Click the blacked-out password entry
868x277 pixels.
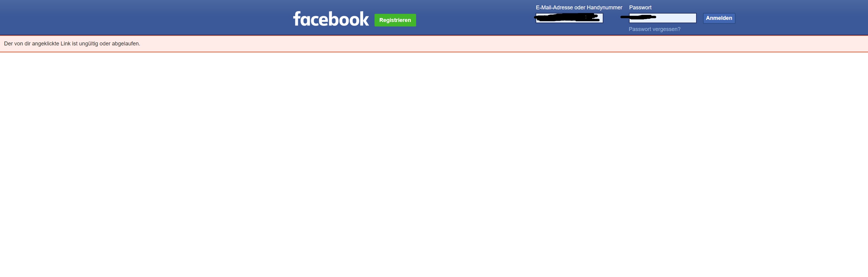[638, 17]
